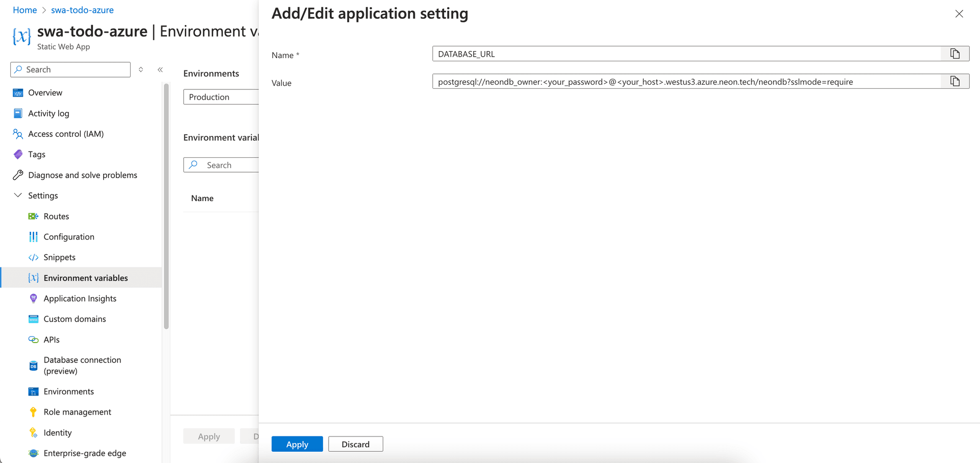980x463 pixels.
Task: Click the Discard button
Action: pyautogui.click(x=355, y=444)
